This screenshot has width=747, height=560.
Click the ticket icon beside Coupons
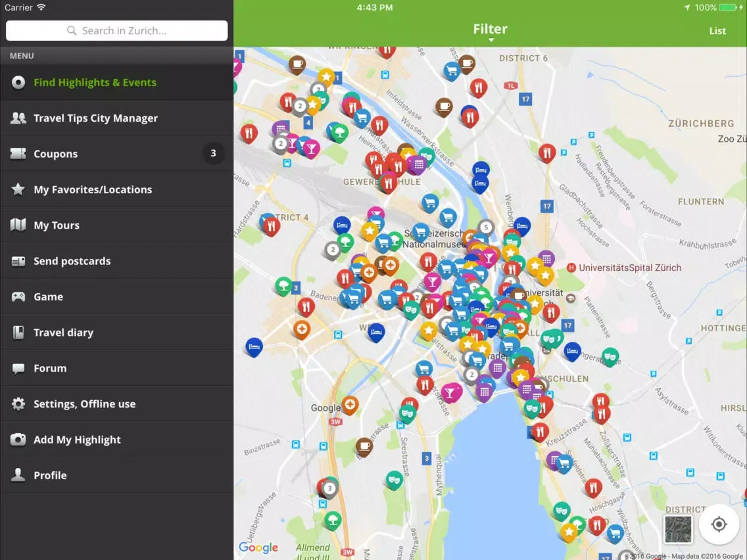point(18,153)
